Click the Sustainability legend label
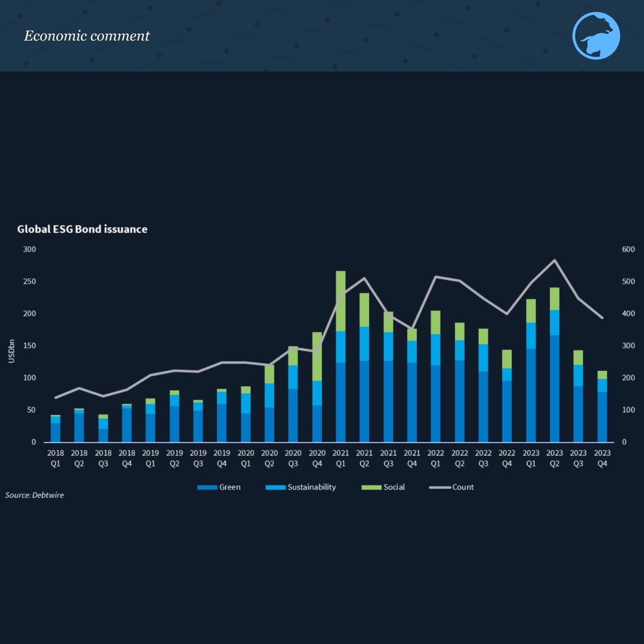This screenshot has height=644, width=644. pos(312,487)
